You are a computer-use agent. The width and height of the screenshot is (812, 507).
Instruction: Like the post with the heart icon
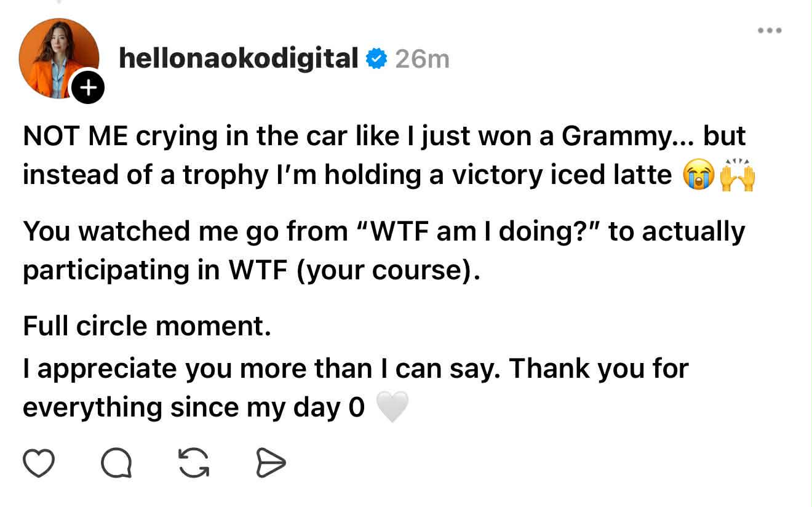tap(39, 463)
